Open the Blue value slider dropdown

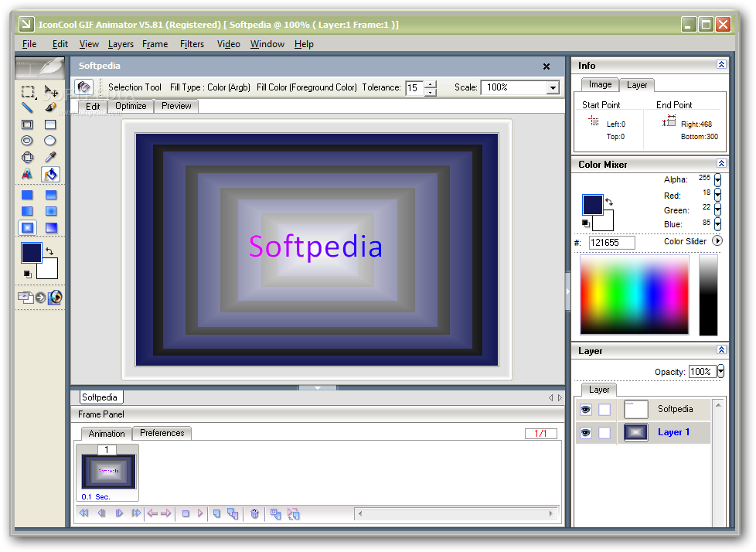point(718,224)
